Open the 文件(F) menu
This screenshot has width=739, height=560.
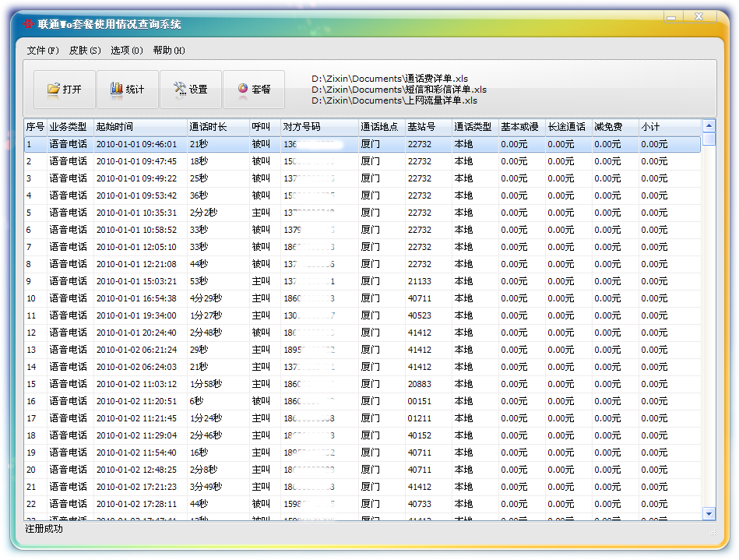click(x=43, y=51)
